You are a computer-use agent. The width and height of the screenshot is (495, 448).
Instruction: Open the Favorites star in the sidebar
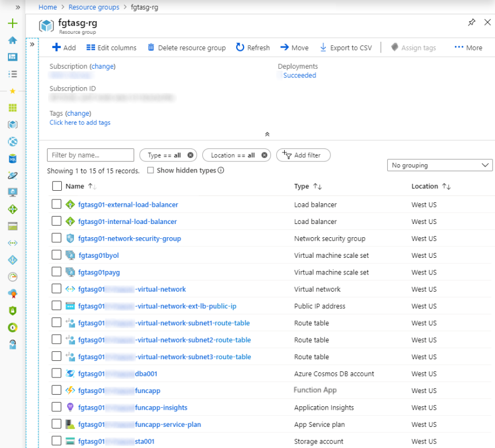point(11,90)
